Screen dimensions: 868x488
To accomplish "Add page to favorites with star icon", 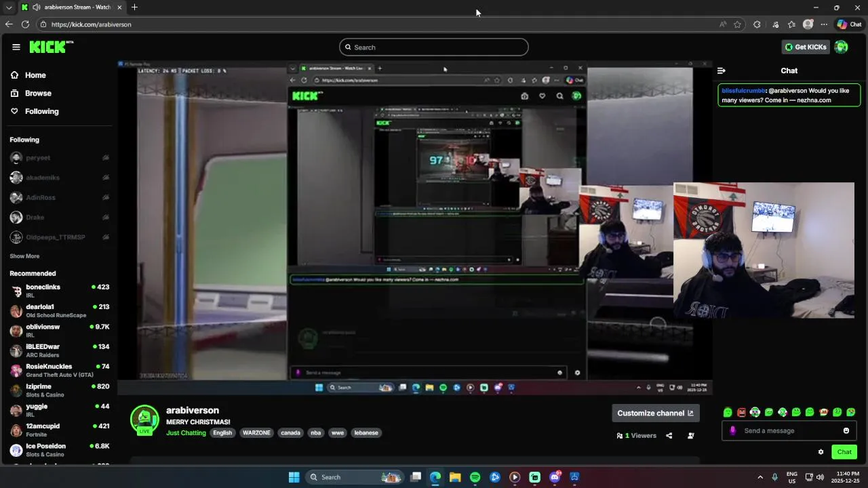I will click(738, 24).
